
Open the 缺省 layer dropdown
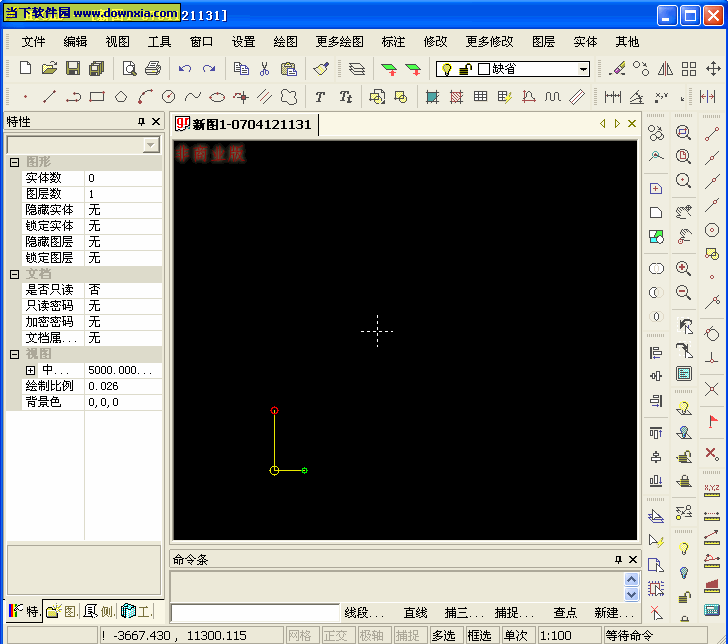click(x=583, y=69)
